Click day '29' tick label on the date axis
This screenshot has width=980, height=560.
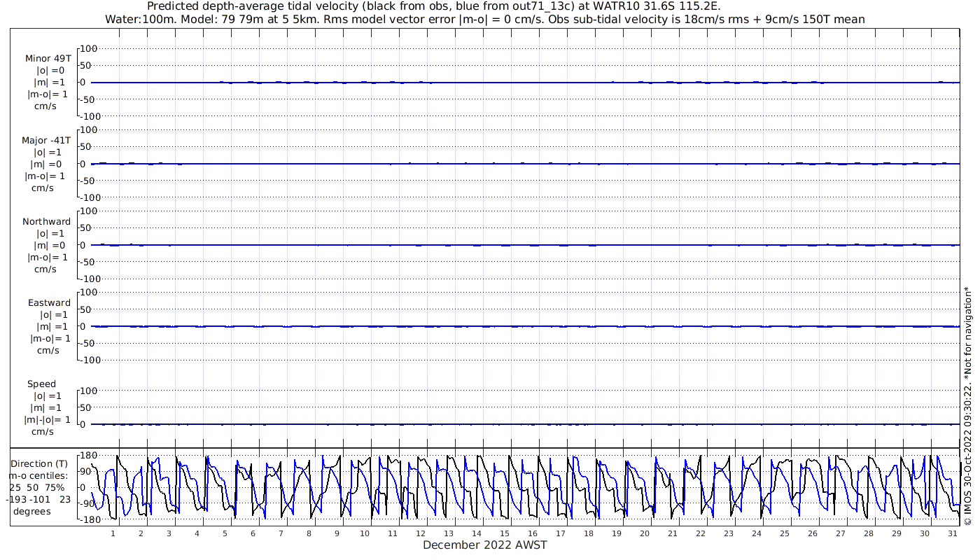pos(897,533)
